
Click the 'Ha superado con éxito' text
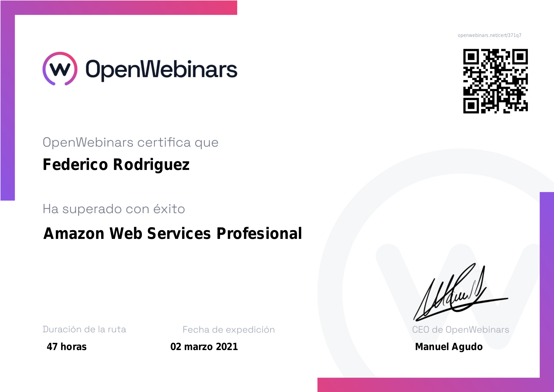(114, 209)
